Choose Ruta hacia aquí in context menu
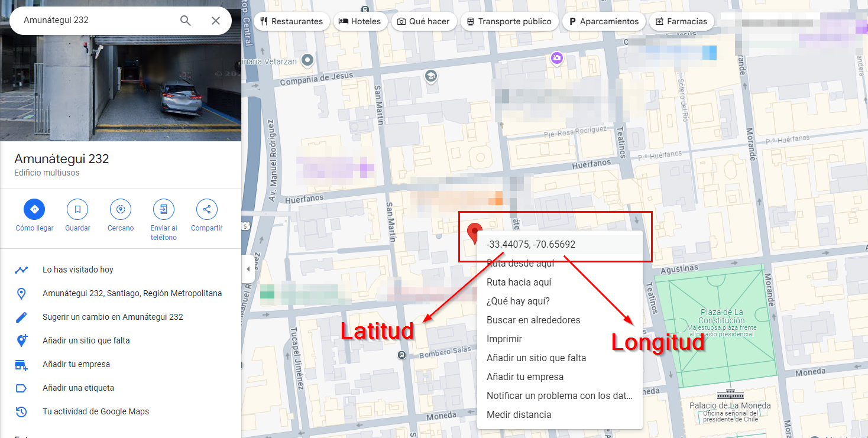Image resolution: width=868 pixels, height=438 pixels. pos(559,283)
